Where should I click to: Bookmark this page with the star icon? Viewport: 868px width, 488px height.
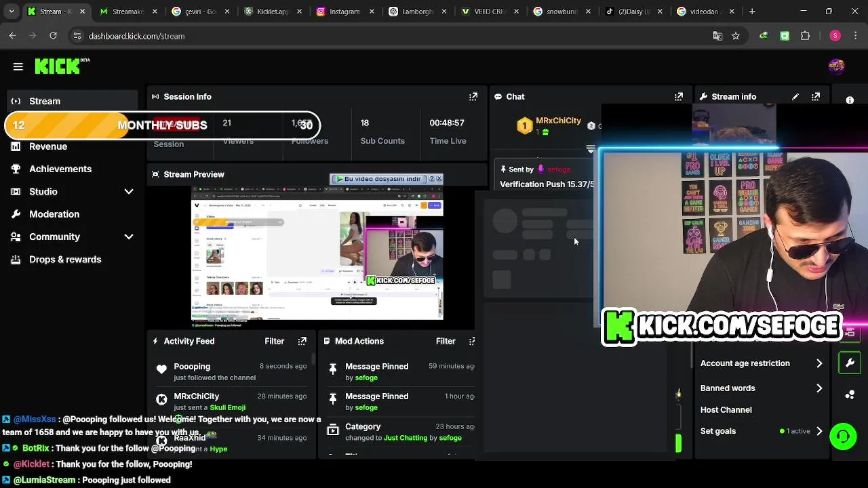(x=736, y=36)
